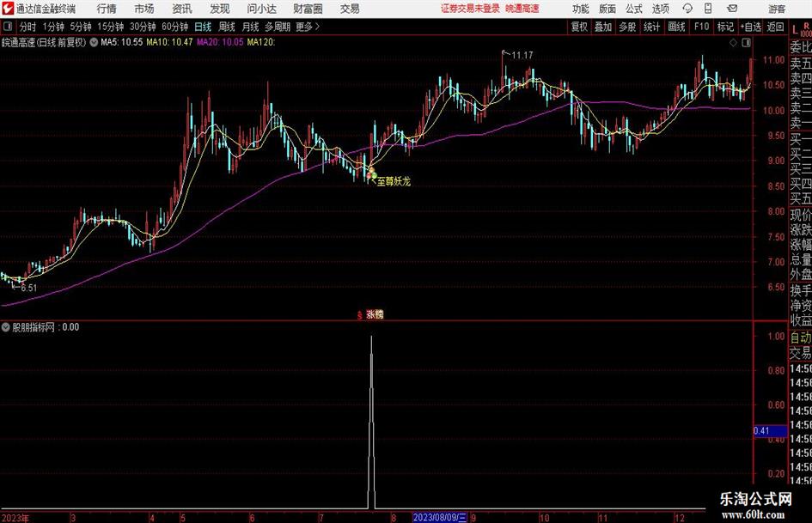Click the 涨榜 label at chart bottom

(375, 314)
